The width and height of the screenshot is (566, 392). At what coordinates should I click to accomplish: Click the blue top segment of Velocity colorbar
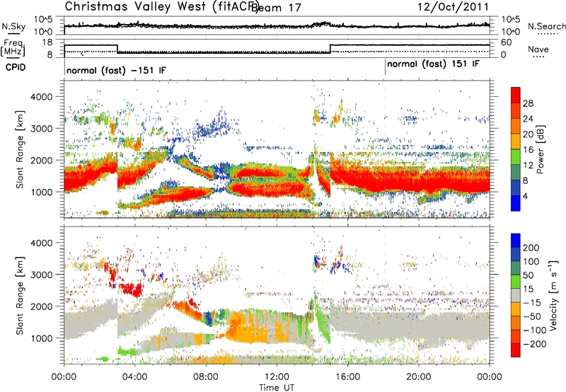[516, 241]
